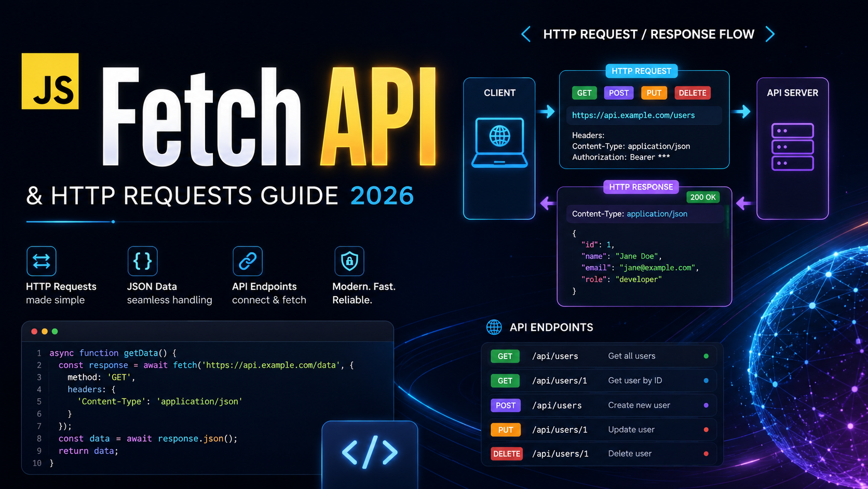Select the GET method badge in HTTP Request
The width and height of the screenshot is (868, 489).
coord(584,93)
